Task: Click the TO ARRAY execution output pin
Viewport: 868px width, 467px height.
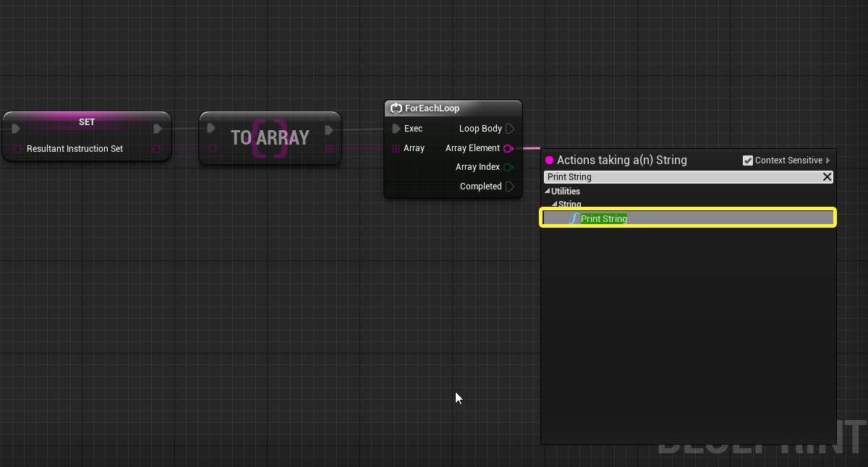Action: pyautogui.click(x=329, y=129)
